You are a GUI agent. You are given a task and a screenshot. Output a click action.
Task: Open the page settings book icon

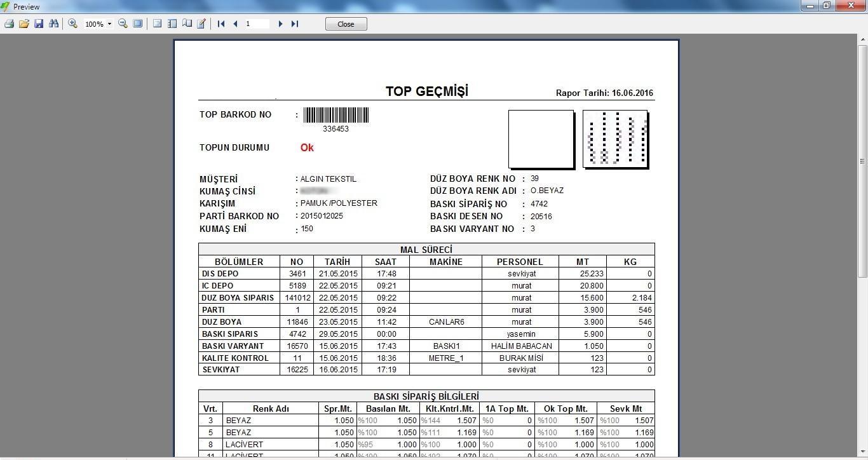(x=187, y=24)
